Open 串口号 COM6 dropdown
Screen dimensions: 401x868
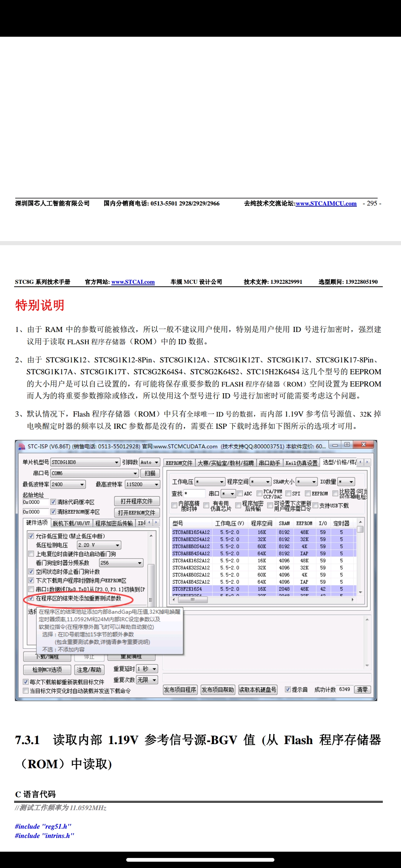(x=95, y=473)
